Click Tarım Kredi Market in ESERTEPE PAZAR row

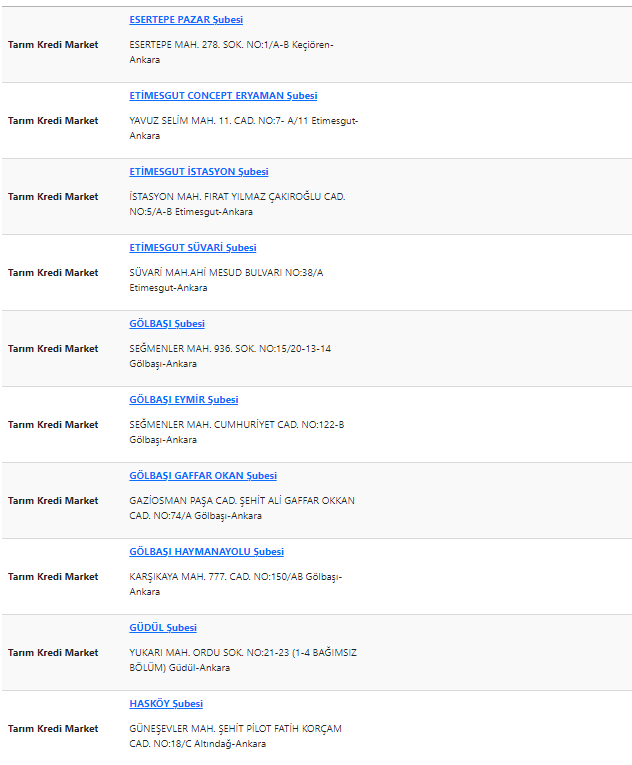pos(53,45)
